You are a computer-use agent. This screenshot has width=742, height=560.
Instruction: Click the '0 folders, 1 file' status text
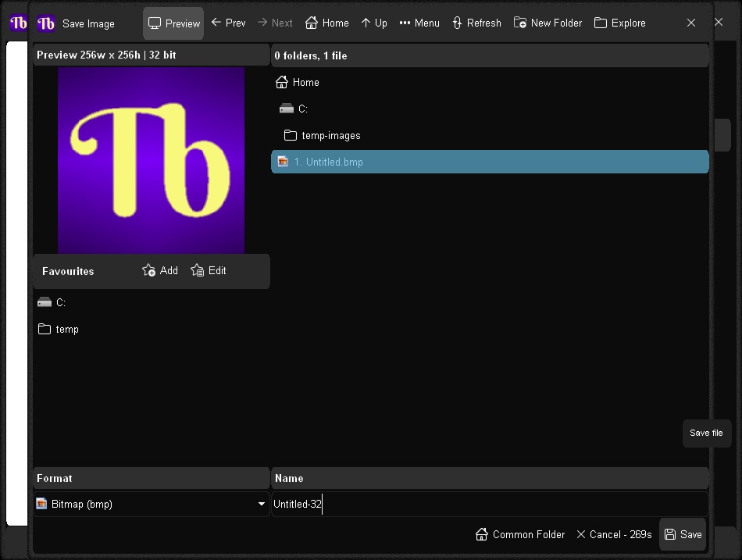pos(310,55)
